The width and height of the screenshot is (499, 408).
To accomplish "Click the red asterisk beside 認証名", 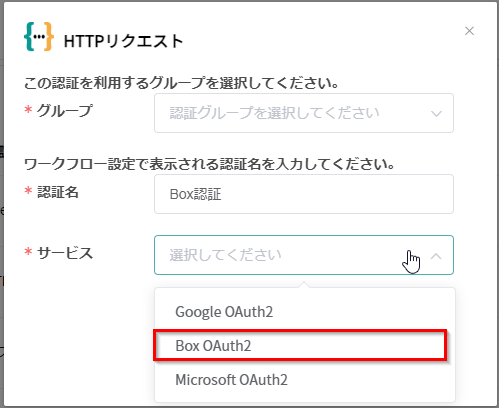I will (x=28, y=190).
